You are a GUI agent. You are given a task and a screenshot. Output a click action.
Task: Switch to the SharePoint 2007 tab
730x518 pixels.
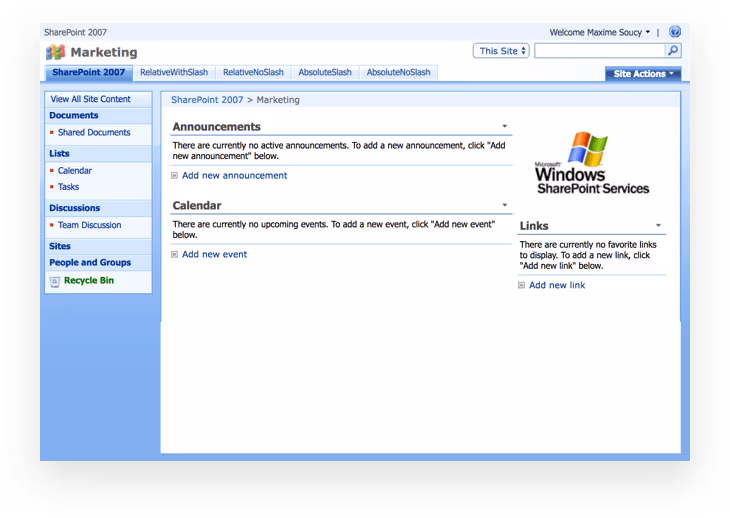click(x=88, y=73)
